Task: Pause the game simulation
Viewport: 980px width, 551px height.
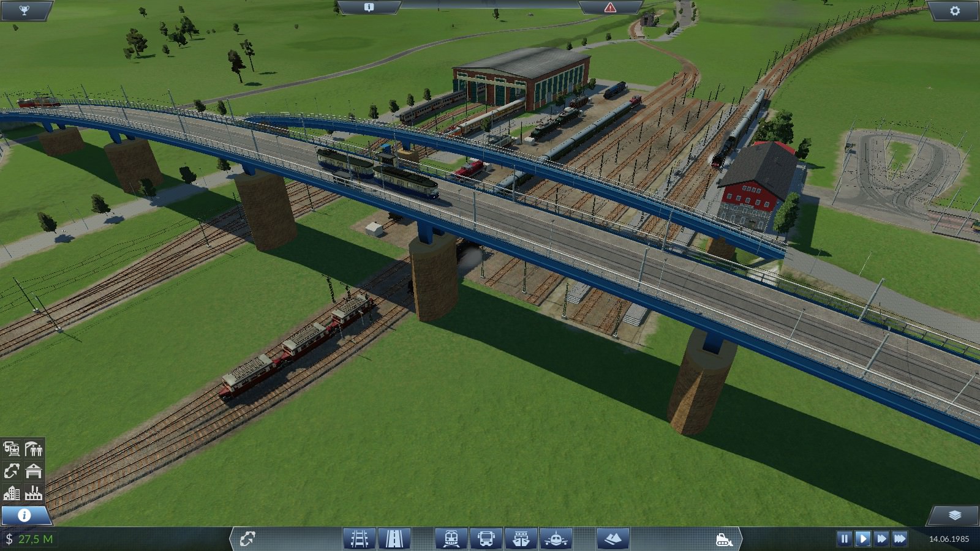Action: [844, 539]
